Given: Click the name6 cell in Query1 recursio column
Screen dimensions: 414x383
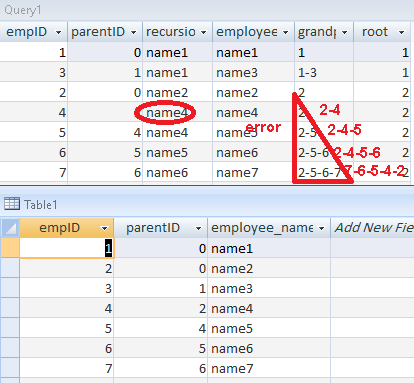Looking at the screenshot, I should pyautogui.click(x=177, y=172).
